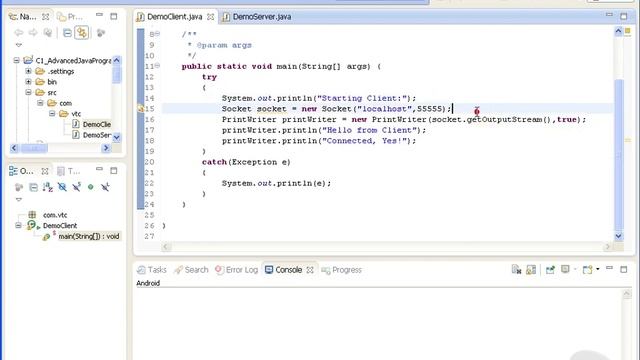
Task: Click Navigator vertical scrollbar down arrow
Action: (116, 137)
